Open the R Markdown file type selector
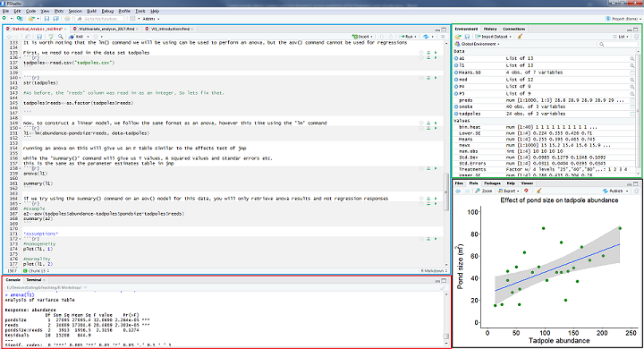This screenshot has height=349, width=644. (x=434, y=271)
